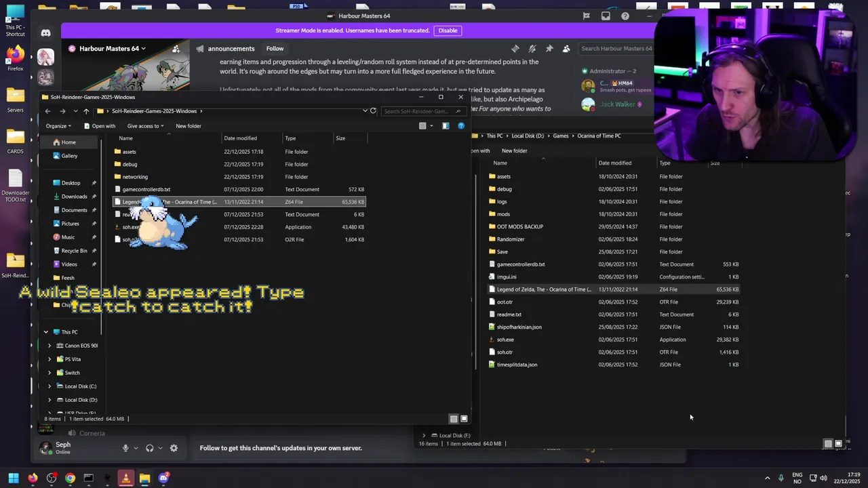Open Google Chrome from the taskbar
The height and width of the screenshot is (488, 868).
click(70, 479)
